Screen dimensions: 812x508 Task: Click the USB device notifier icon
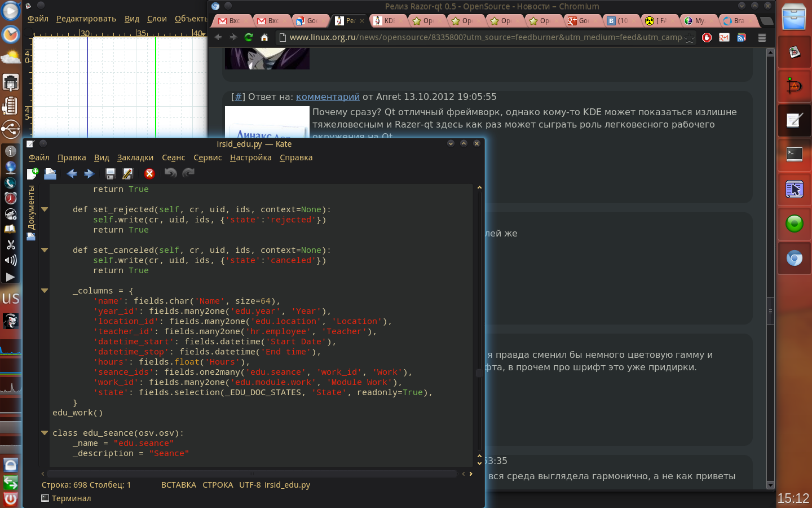click(10, 129)
